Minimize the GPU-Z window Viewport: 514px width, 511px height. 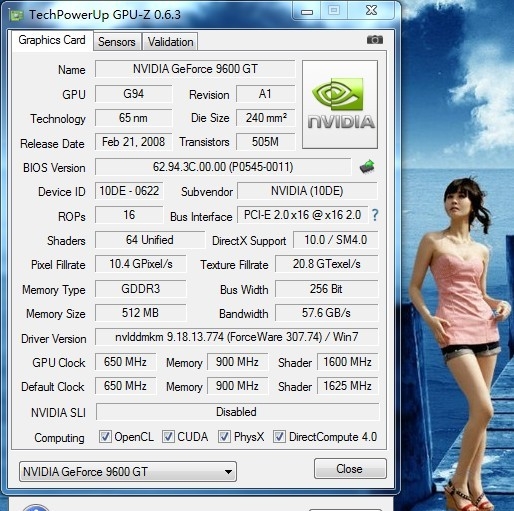pyautogui.click(x=307, y=12)
